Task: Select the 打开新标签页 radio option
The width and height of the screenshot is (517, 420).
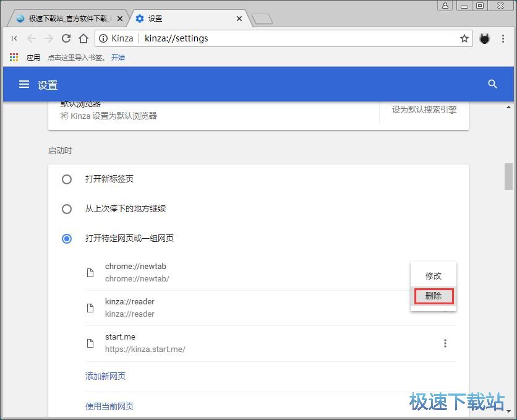Action: point(67,179)
